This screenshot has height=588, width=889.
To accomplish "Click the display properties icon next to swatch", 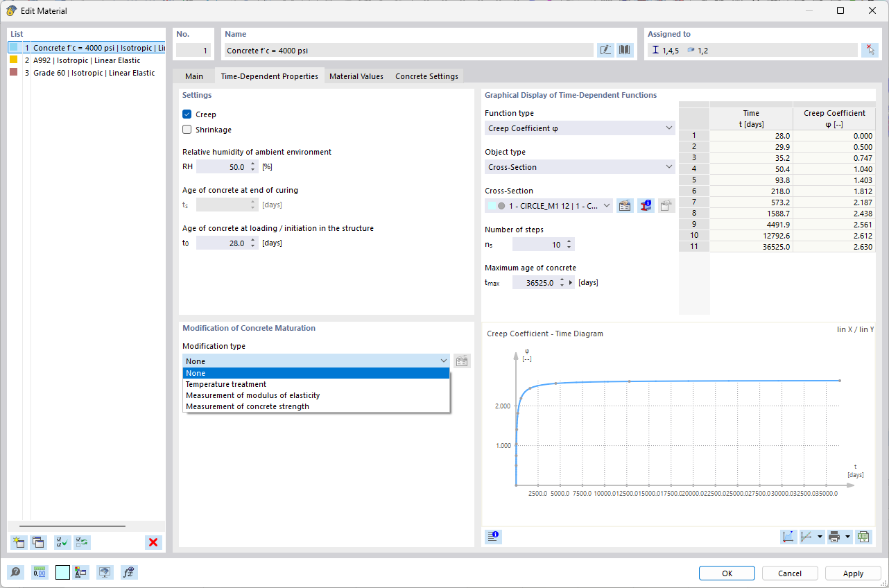I will point(81,572).
